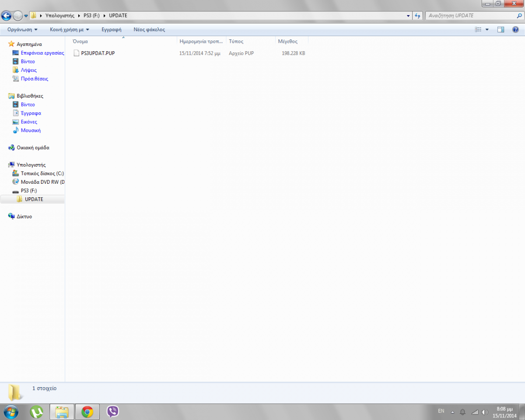Click PS3 (F:) in the address bar
Viewport: 525px width, 420px height.
pos(91,15)
